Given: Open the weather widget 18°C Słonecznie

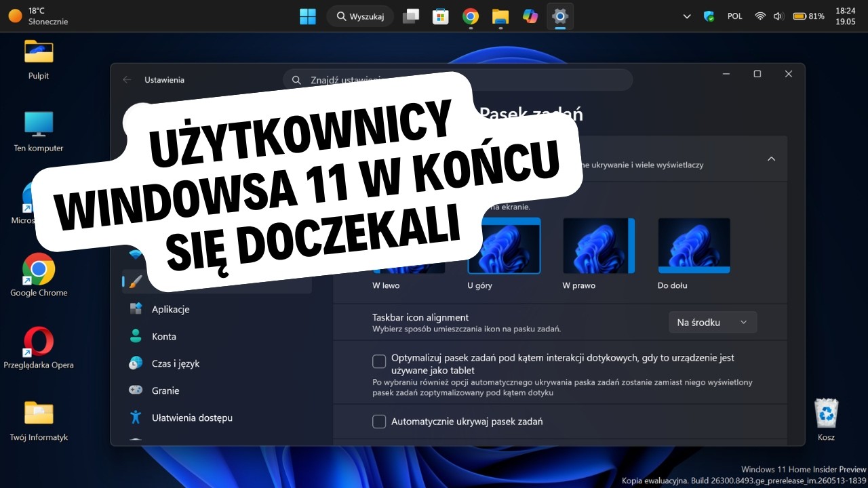Looking at the screenshot, I should click(39, 16).
